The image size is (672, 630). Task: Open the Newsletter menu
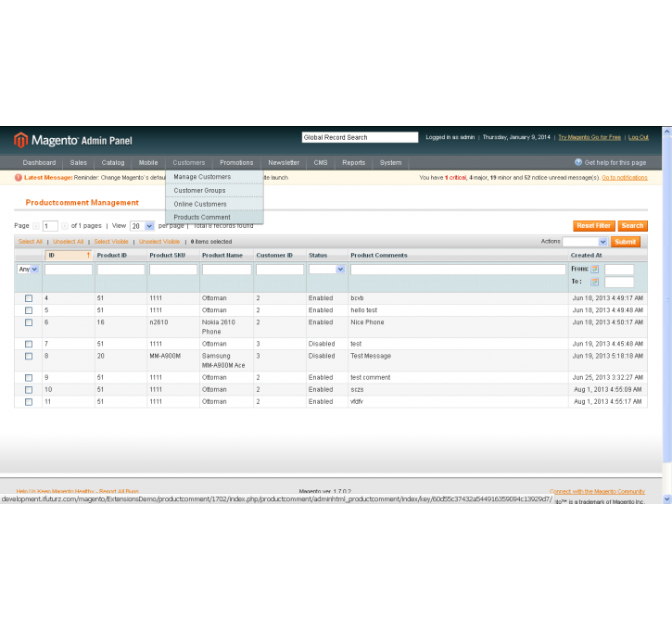click(284, 163)
